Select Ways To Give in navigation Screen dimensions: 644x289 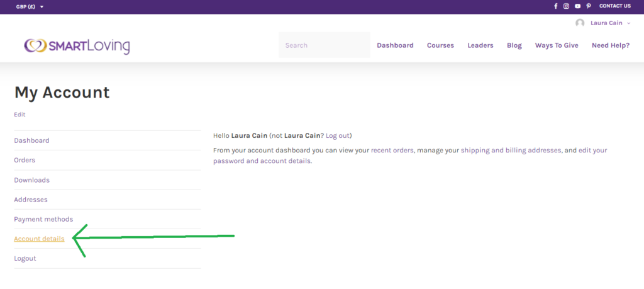[557, 45]
